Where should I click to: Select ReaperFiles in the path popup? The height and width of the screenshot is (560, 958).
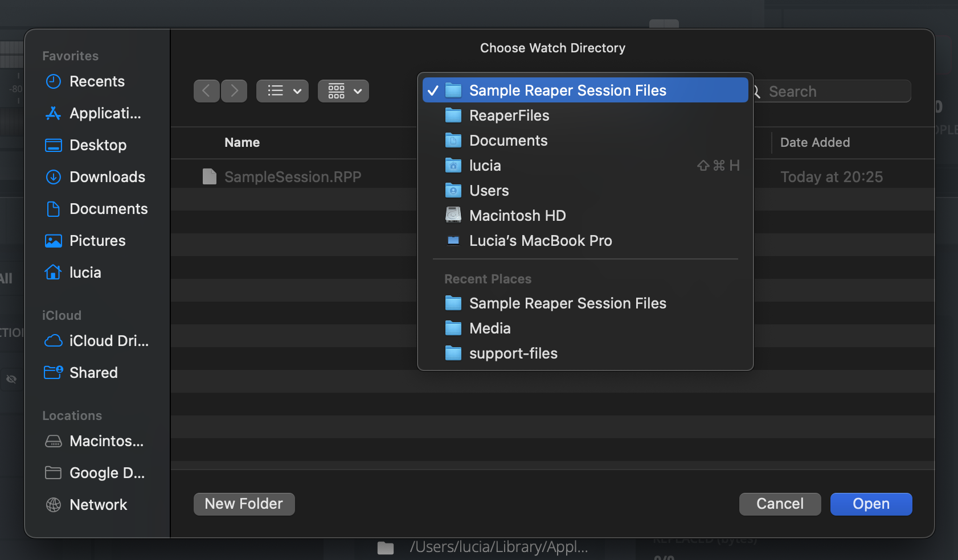[509, 116]
